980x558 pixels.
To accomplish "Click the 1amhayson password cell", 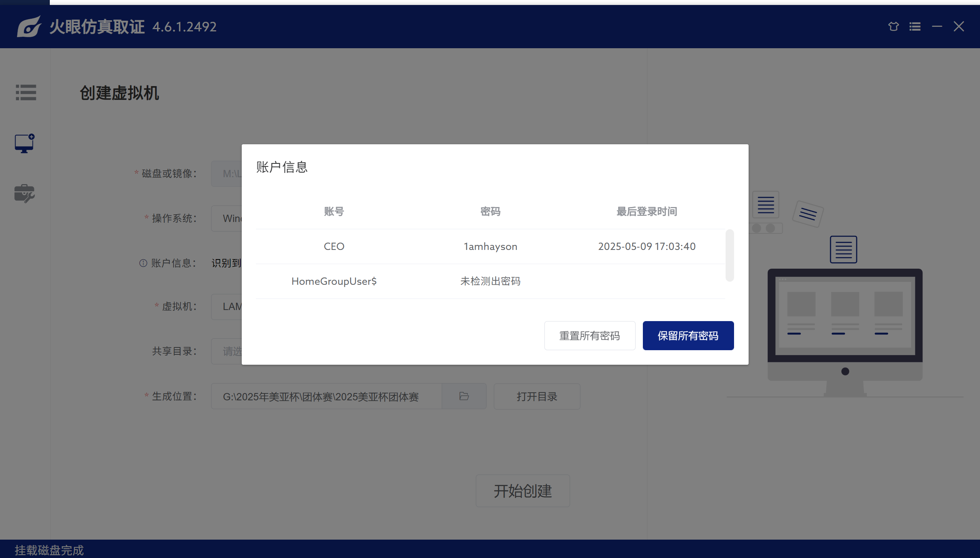I will 490,246.
